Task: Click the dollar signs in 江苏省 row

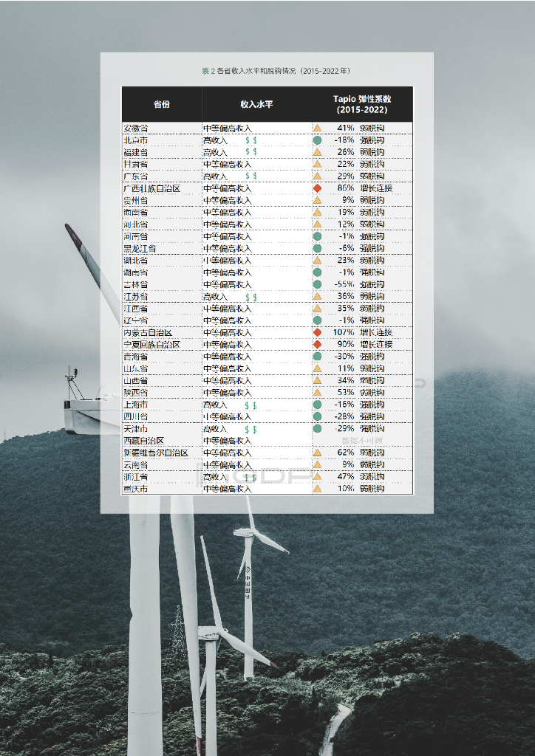Action: coord(251,297)
